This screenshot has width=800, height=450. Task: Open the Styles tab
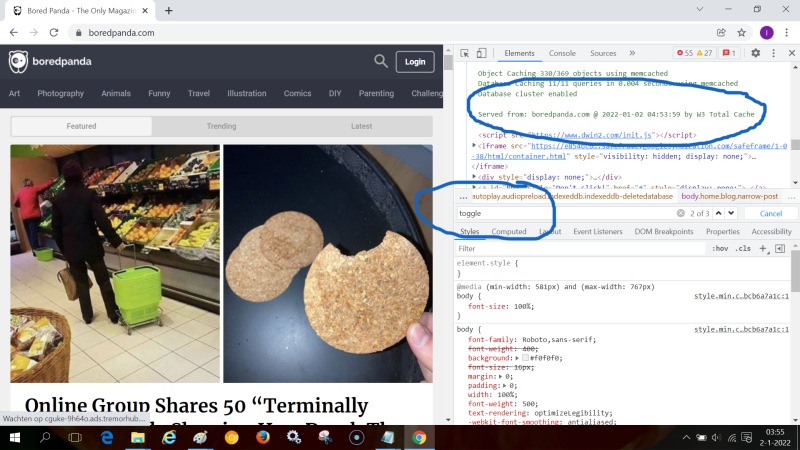click(469, 231)
